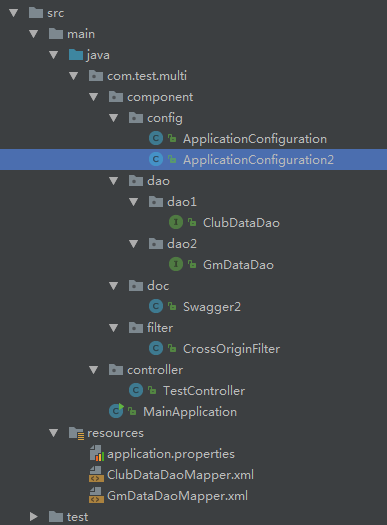Click the MainApplication runnable class icon

tap(117, 411)
